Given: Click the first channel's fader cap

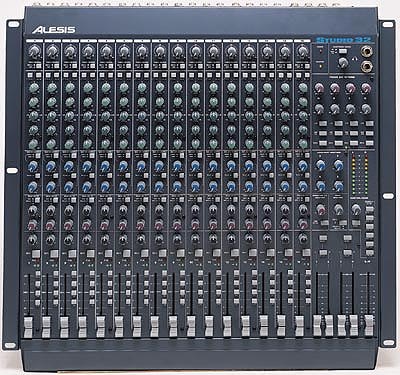Looking at the screenshot, I should point(28,327).
